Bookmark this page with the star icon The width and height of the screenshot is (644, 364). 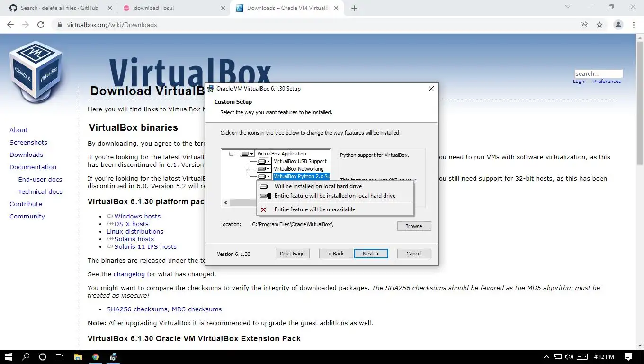click(599, 25)
